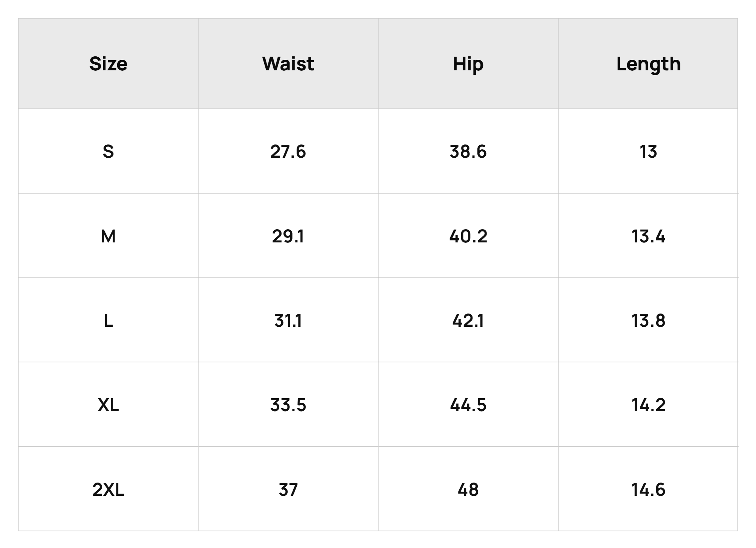Click length value 13.4
Screen dimensions: 756x548
(648, 236)
